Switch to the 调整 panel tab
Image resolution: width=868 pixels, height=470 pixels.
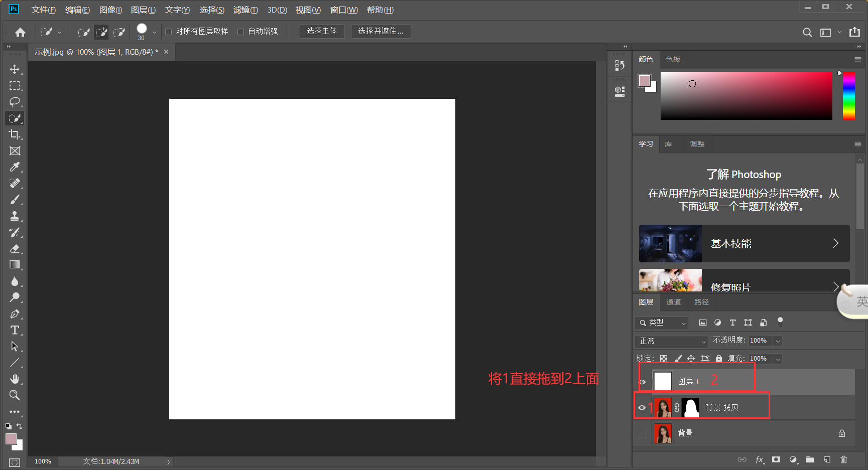697,144
